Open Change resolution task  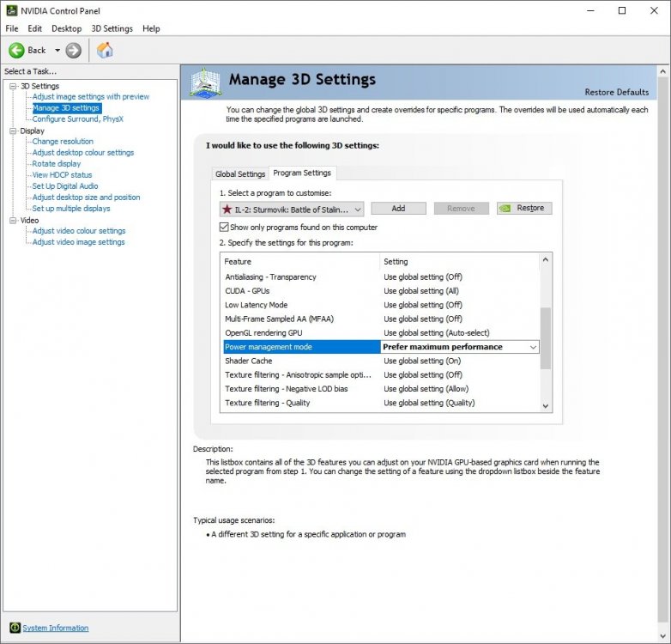63,142
